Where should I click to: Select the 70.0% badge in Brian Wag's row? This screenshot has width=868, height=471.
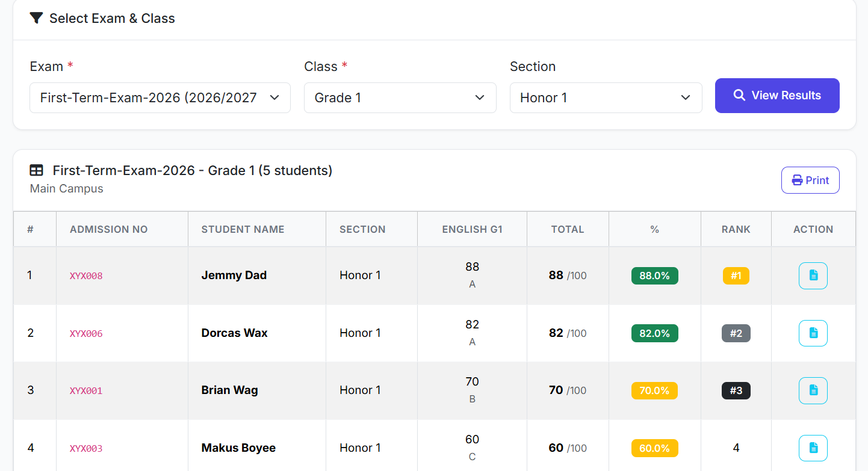tap(654, 390)
